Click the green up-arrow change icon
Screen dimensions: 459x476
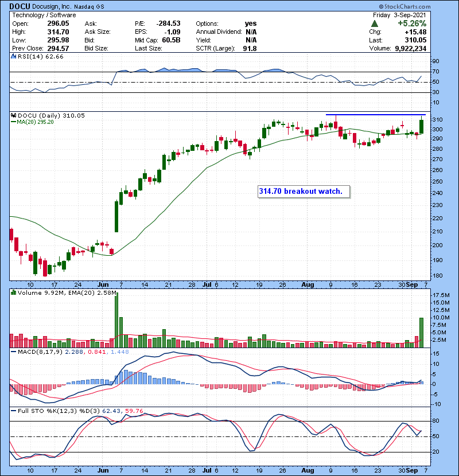[375, 24]
